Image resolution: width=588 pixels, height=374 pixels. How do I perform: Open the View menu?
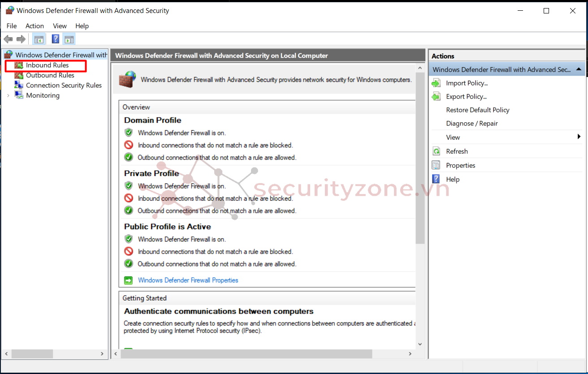coord(60,26)
